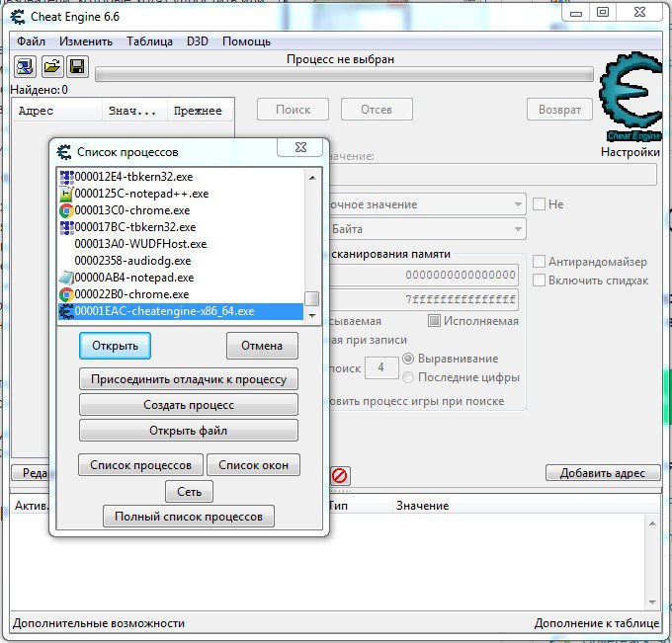The width and height of the screenshot is (672, 643).
Task: Click process list scrollbar down arrow
Action: (311, 315)
